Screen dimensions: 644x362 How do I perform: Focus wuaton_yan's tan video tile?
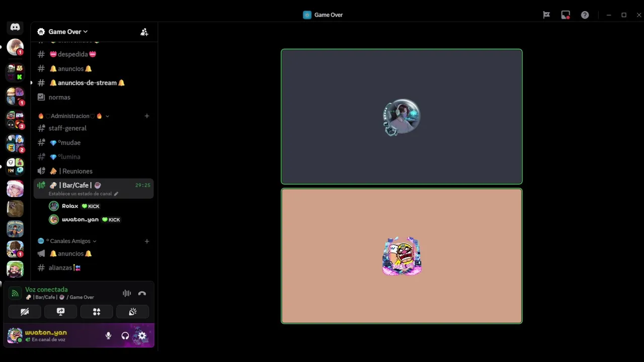401,256
